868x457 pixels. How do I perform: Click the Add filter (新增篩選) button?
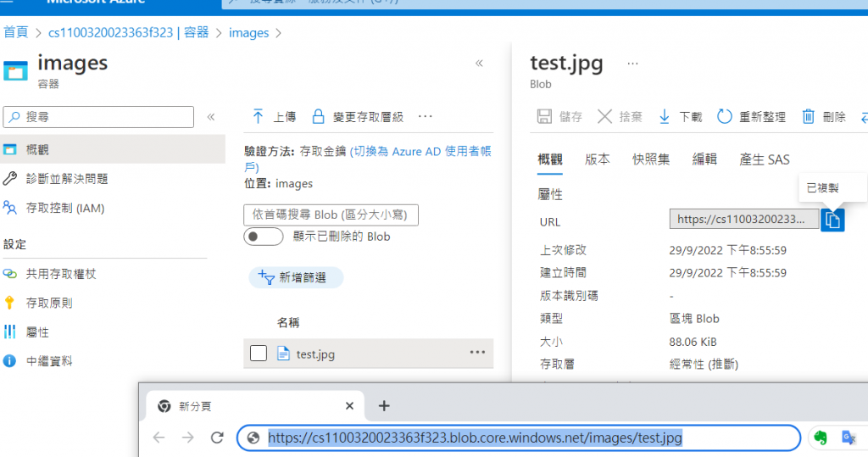(x=296, y=277)
